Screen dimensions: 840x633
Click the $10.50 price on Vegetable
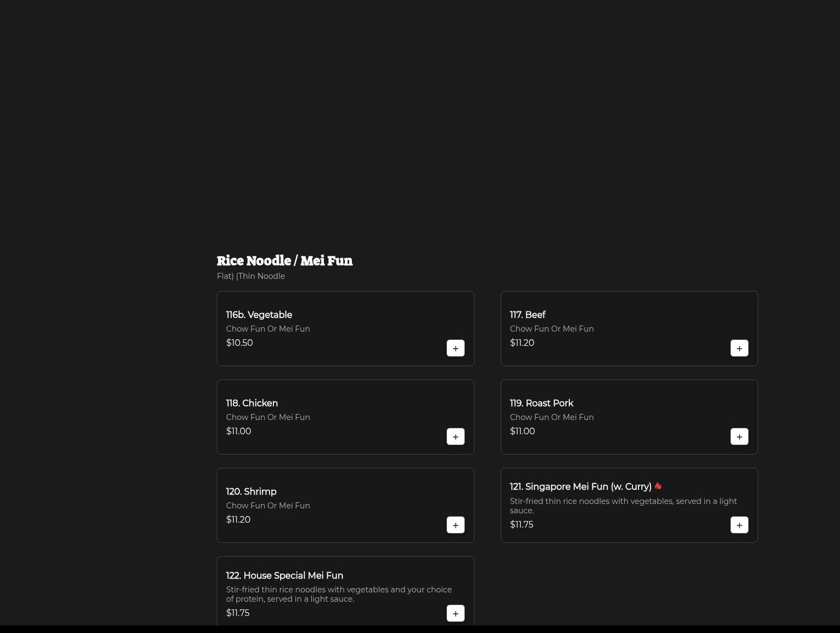coord(239,343)
